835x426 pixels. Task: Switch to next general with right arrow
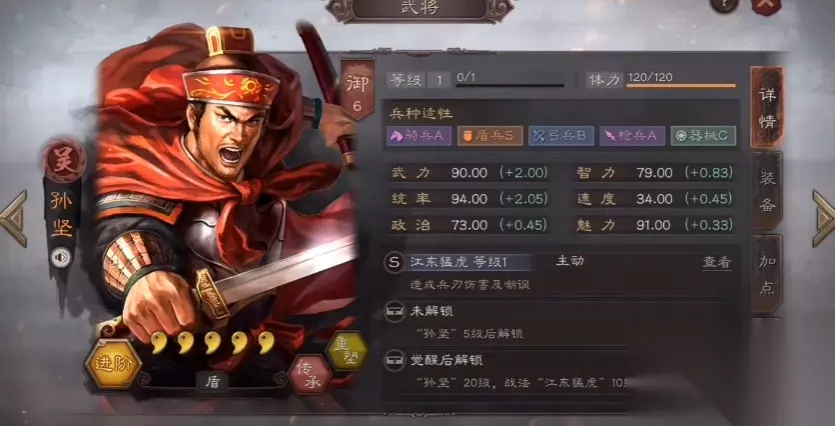click(x=824, y=218)
